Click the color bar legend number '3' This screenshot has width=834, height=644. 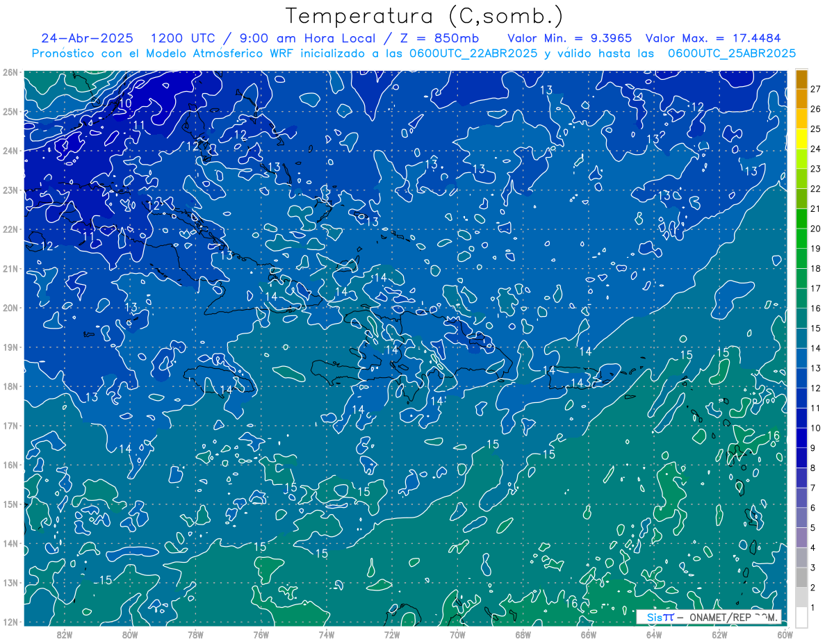click(813, 568)
